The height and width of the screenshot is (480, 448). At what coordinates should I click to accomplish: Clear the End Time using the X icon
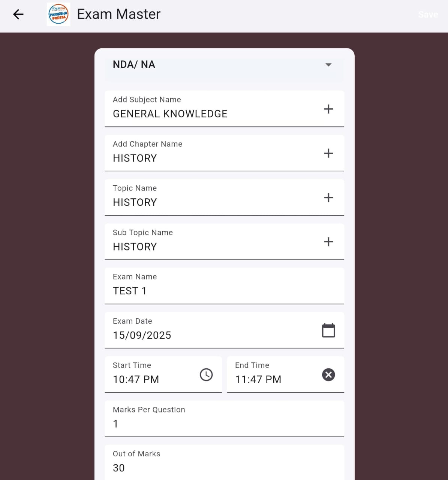(328, 374)
